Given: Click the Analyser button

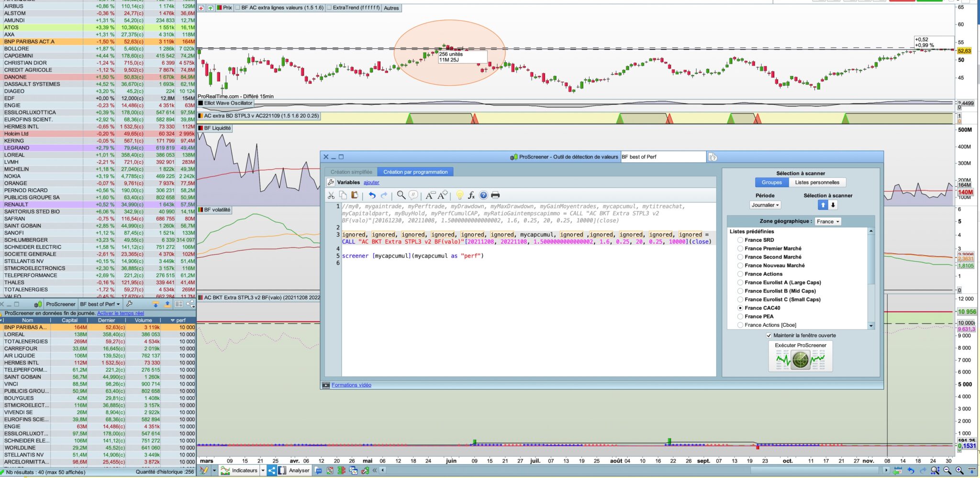Looking at the screenshot, I should point(294,470).
